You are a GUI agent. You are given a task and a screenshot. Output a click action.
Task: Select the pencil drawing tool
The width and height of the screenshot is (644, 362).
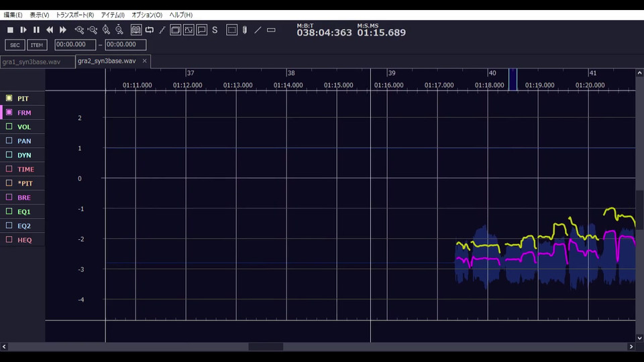[x=245, y=30]
